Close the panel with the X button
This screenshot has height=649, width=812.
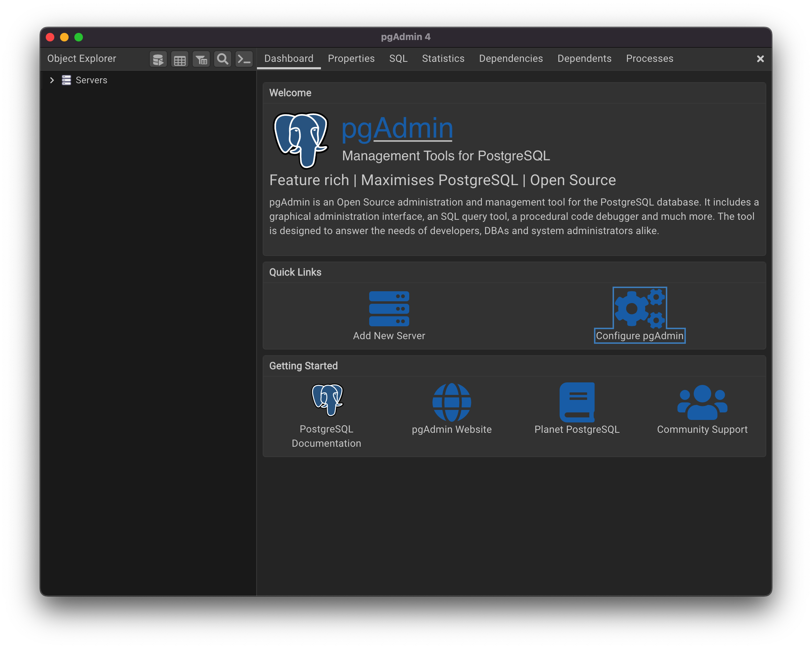point(760,59)
